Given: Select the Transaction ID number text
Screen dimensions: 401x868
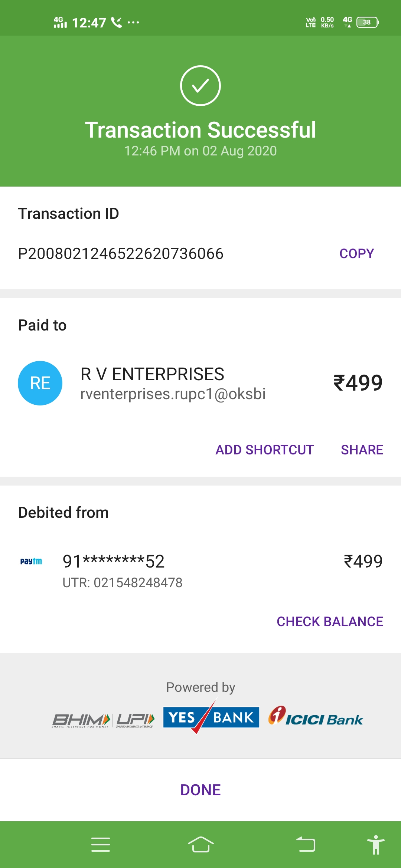Looking at the screenshot, I should 121,254.
